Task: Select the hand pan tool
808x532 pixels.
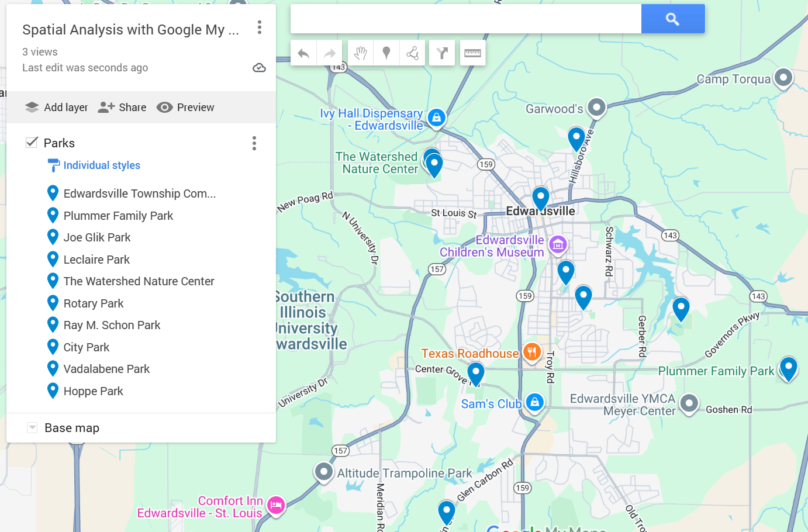Action: pyautogui.click(x=361, y=53)
